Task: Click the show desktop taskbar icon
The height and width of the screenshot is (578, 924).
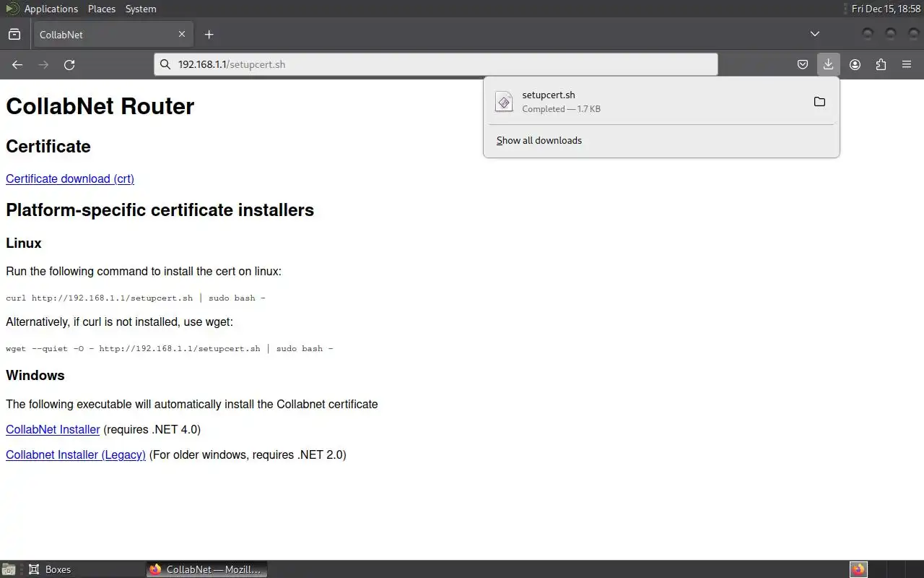Action: point(9,569)
